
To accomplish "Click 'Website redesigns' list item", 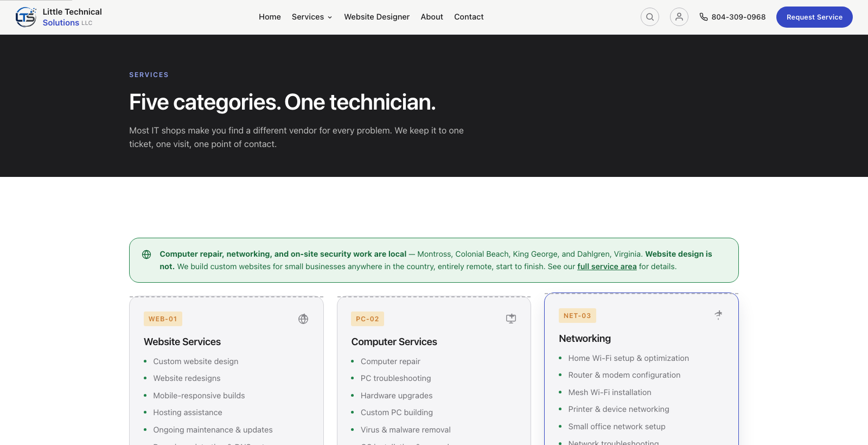I will click(x=187, y=378).
